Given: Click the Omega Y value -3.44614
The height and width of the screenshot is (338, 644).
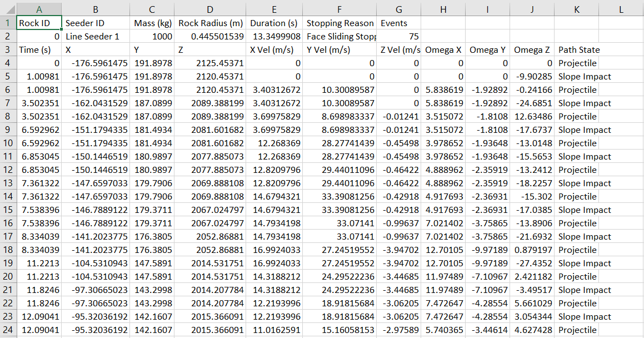Looking at the screenshot, I should click(487, 330).
